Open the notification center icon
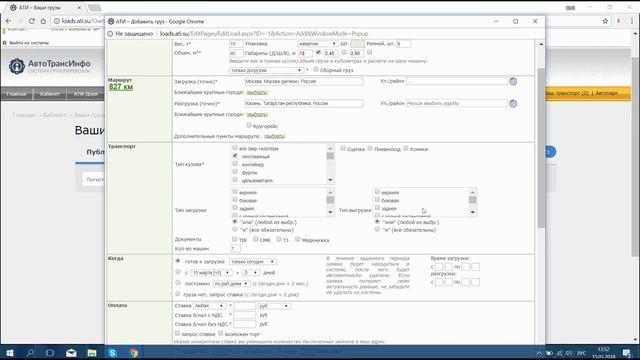The width and height of the screenshot is (640, 360). 627,353
